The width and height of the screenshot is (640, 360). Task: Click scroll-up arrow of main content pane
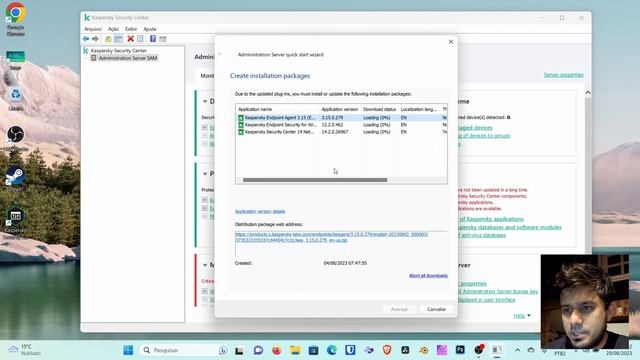[x=588, y=93]
